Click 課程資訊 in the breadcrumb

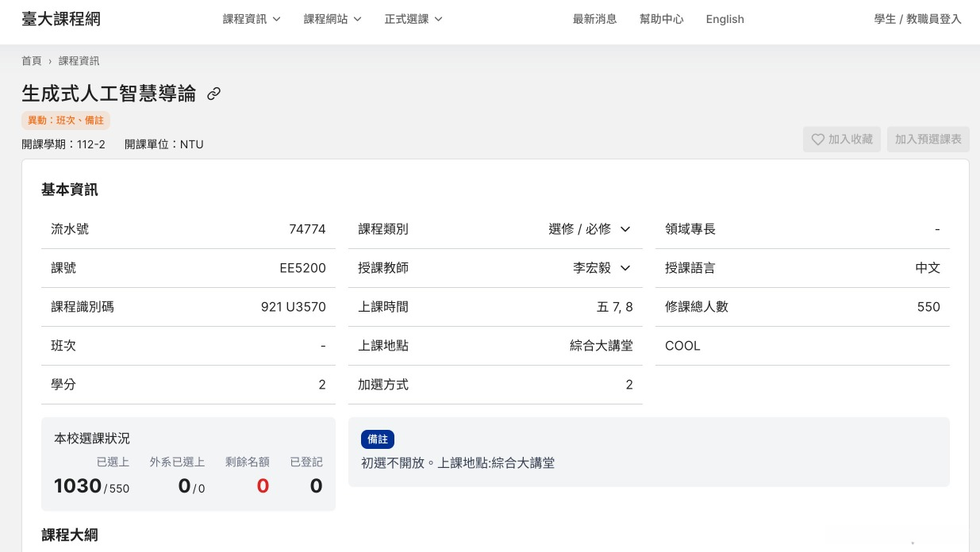[x=79, y=60]
